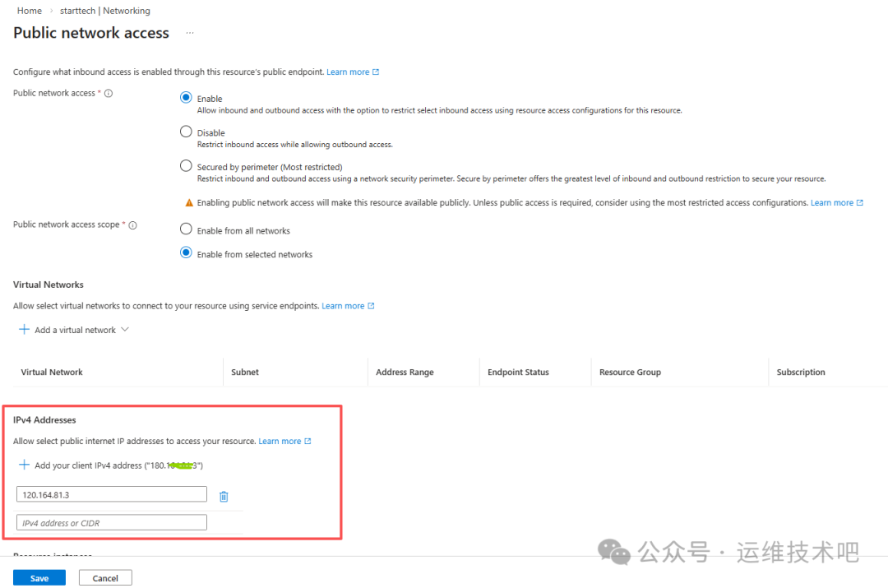Choose Secured by perimeter option
This screenshot has height=588, width=888.
click(x=186, y=166)
